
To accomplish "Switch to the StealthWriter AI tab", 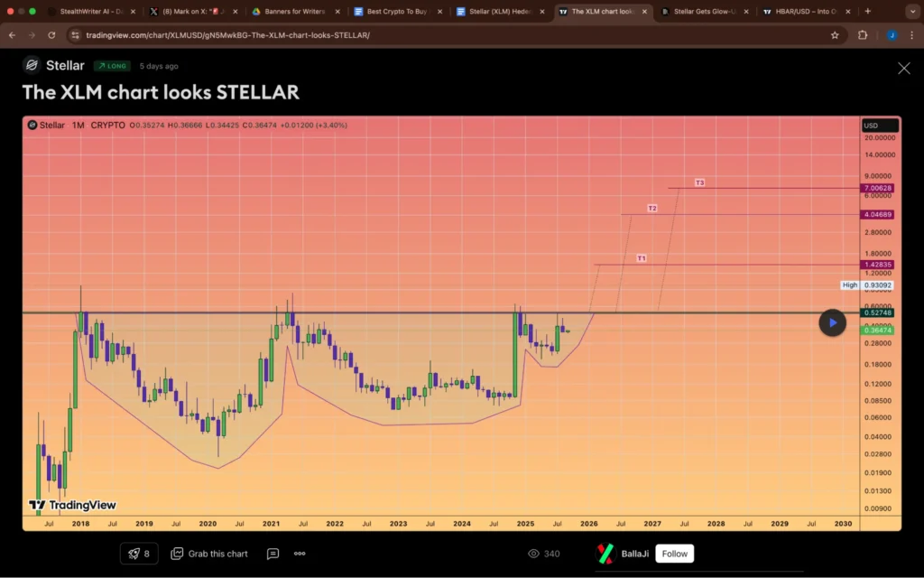I will [x=91, y=11].
